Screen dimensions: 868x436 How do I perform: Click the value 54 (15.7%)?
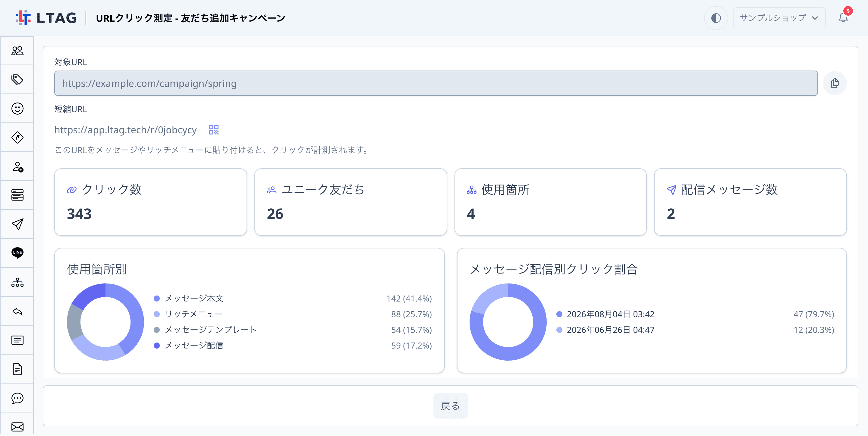click(411, 330)
